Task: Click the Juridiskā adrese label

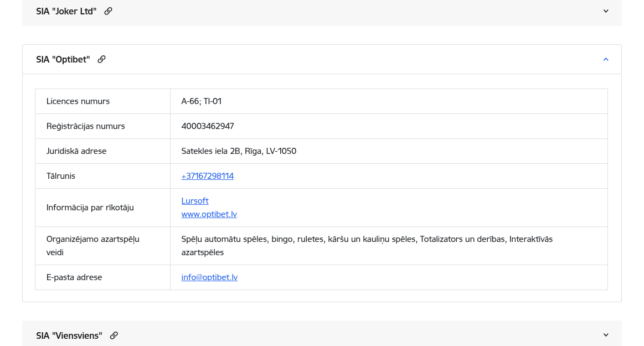Action: 76,151
